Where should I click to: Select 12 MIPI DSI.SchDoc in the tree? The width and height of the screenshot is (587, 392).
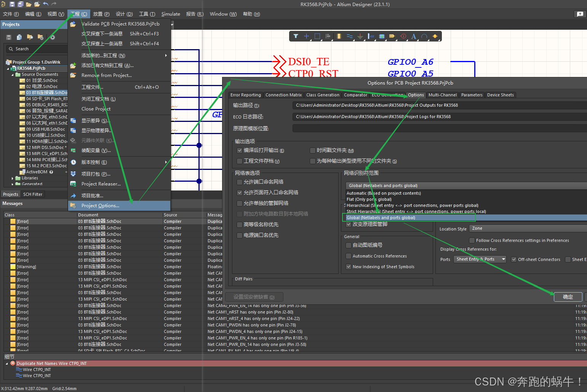[x=43, y=147]
